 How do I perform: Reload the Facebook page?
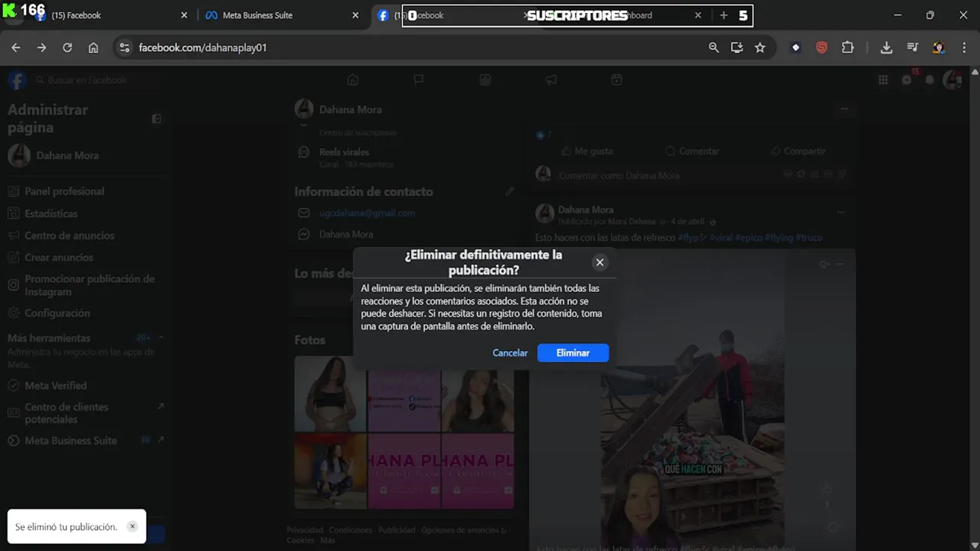click(67, 47)
